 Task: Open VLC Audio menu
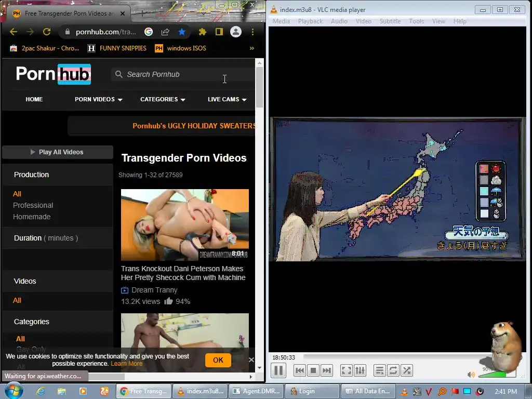click(x=339, y=21)
